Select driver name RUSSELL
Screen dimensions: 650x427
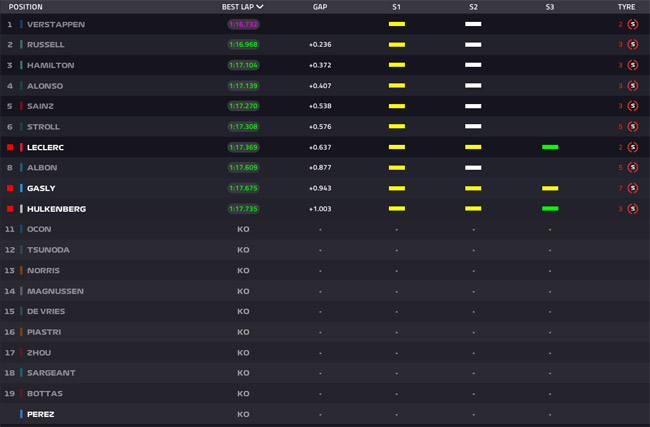(46, 45)
